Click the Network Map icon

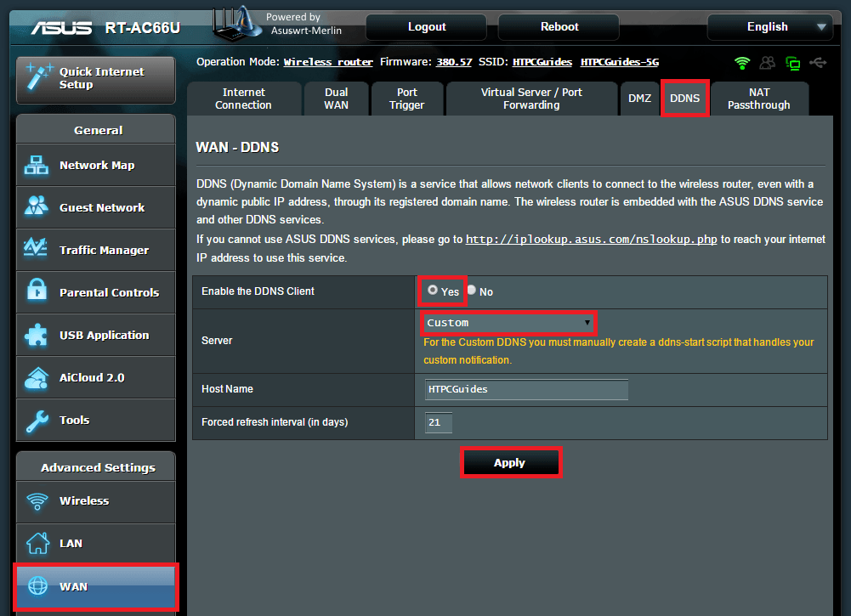pos(37,166)
